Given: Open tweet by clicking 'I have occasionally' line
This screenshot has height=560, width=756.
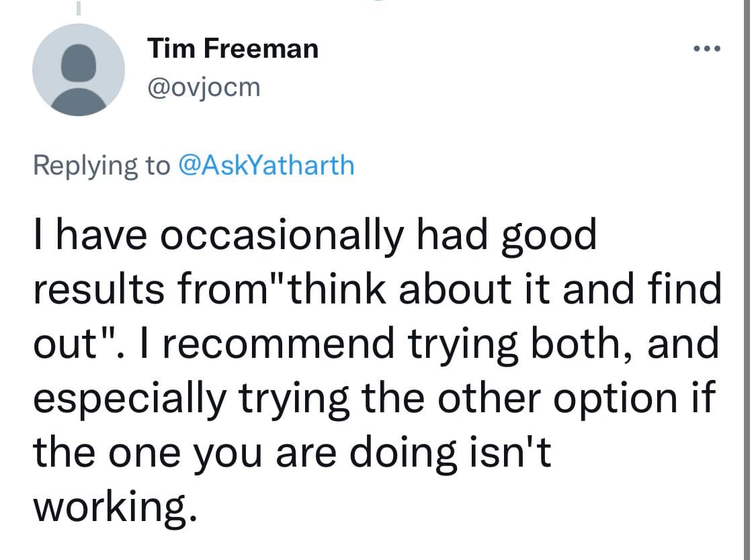Looking at the screenshot, I should (x=202, y=235).
